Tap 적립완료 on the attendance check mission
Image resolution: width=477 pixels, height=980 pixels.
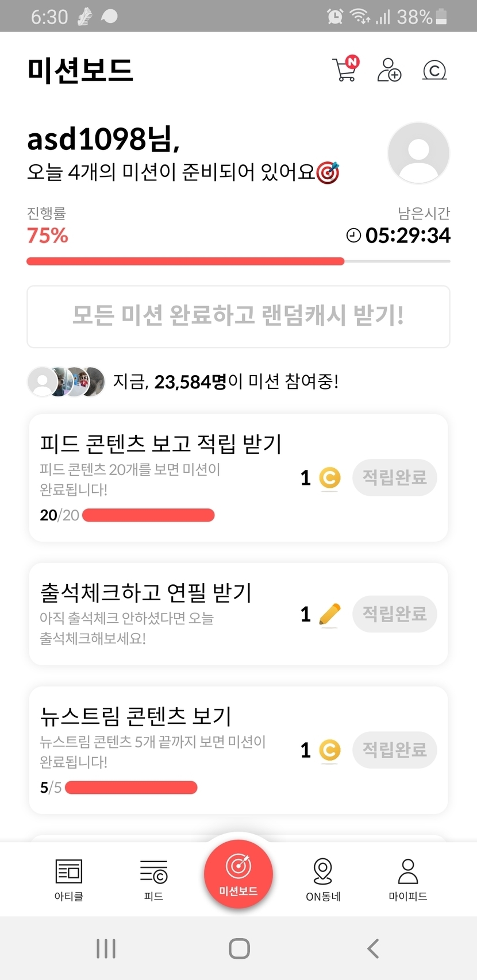point(394,614)
